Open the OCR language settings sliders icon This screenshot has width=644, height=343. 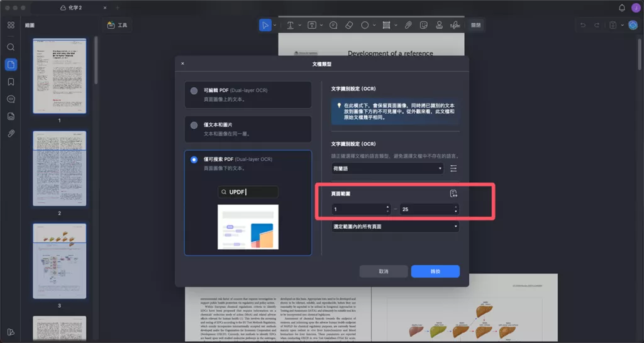tap(453, 168)
